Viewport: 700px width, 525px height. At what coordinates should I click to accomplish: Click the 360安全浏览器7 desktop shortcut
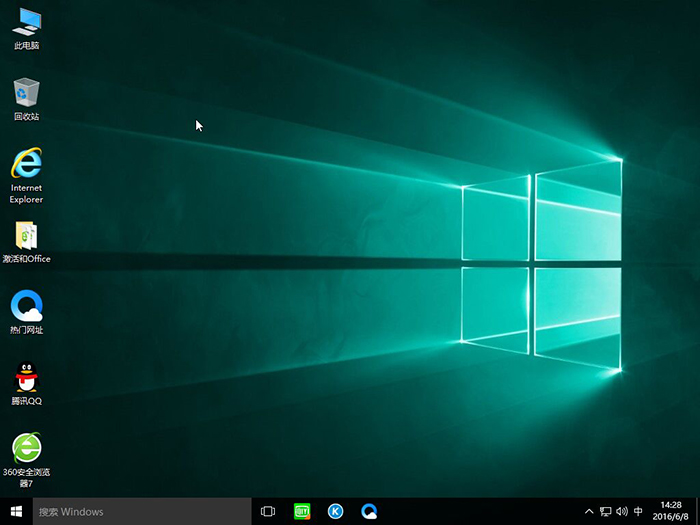coord(27,448)
